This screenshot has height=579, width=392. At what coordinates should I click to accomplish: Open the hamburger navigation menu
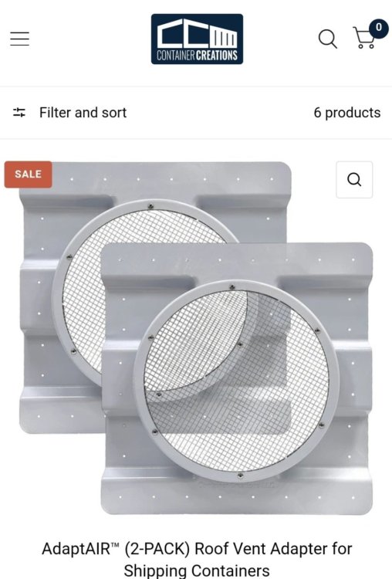point(19,39)
